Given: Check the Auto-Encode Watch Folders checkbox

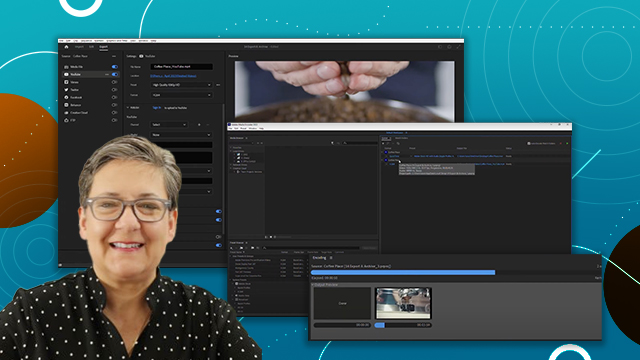Looking at the screenshot, I should pyautogui.click(x=529, y=143).
